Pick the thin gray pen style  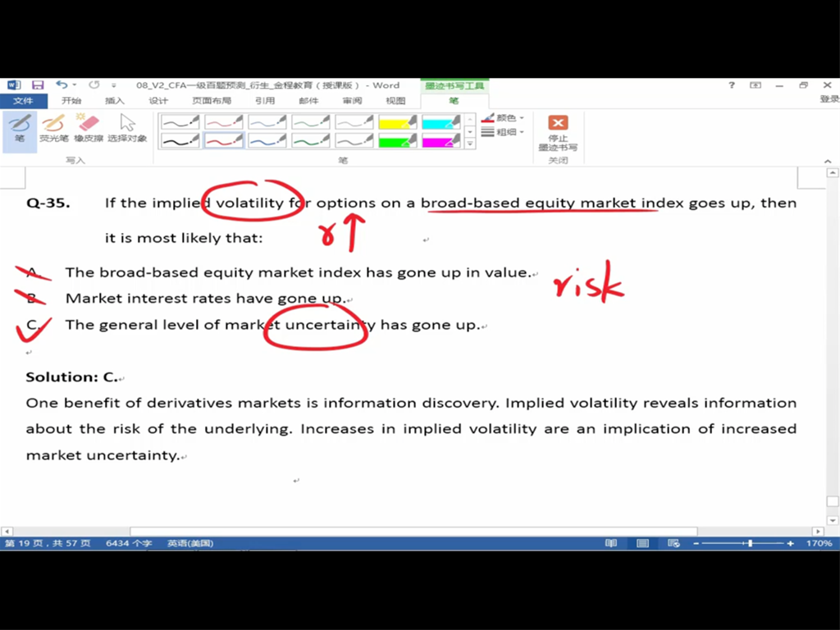point(354,122)
